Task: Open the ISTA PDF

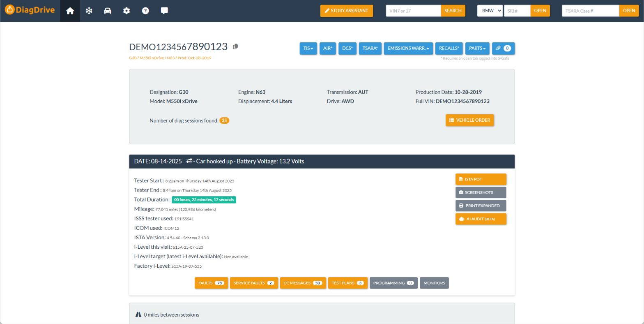Action: point(481,179)
